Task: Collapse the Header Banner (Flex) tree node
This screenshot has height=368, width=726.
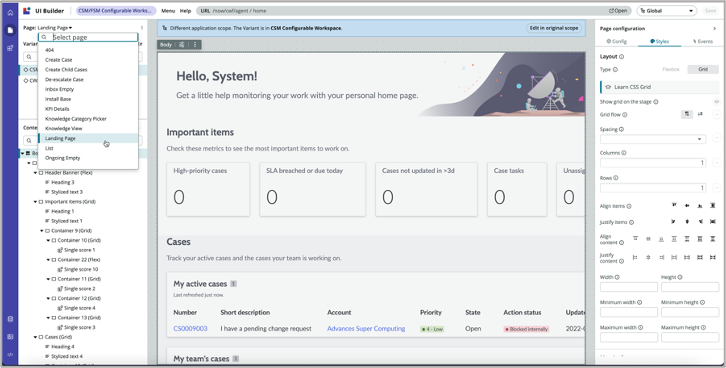Action: 36,173
